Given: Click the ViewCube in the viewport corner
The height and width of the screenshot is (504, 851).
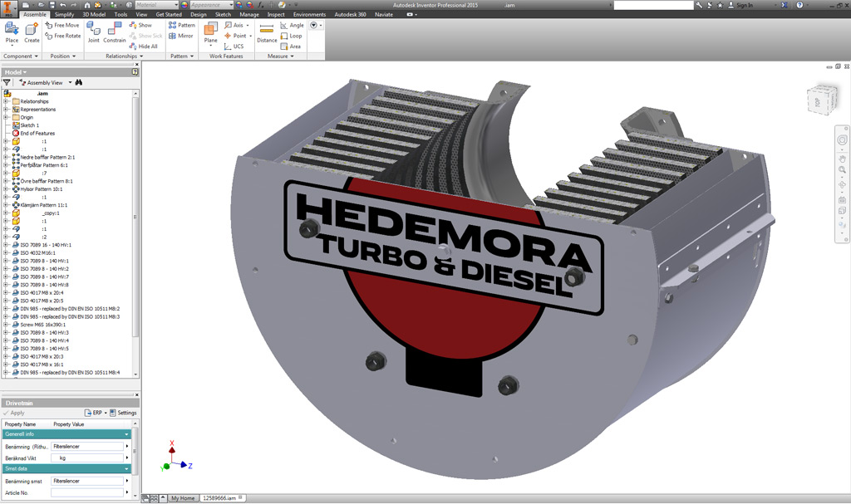Looking at the screenshot, I should [x=824, y=100].
